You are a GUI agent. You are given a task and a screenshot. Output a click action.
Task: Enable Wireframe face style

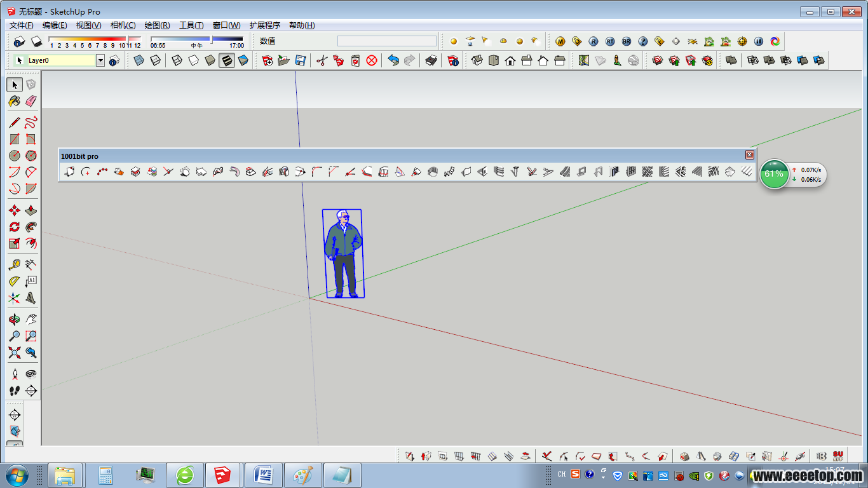tap(177, 60)
